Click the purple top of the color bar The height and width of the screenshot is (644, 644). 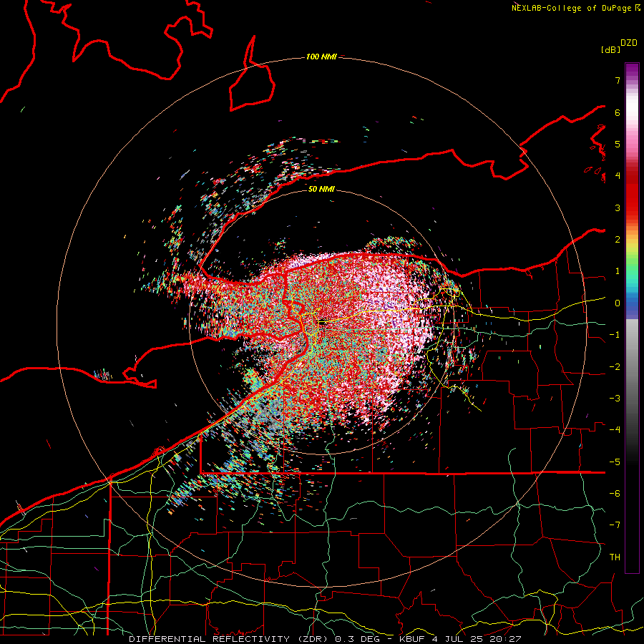click(632, 70)
